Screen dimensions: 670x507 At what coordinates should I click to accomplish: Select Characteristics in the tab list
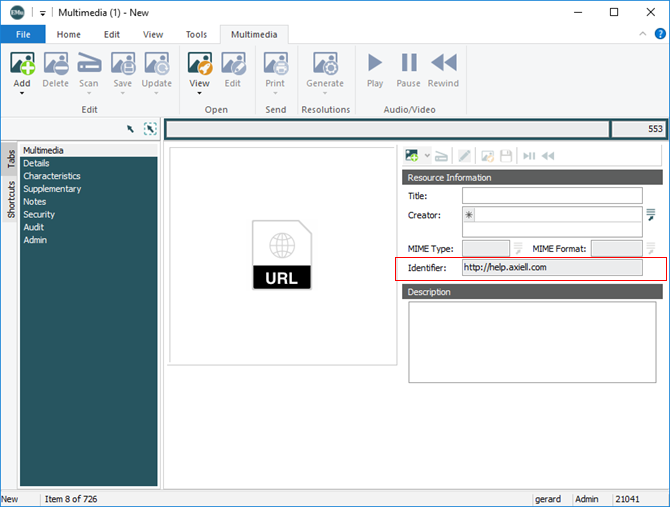click(52, 176)
